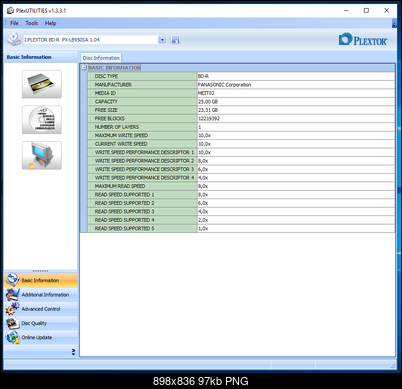
Task: Click the READ SPEED SUPPORTED 3 label
Action: coord(124,211)
